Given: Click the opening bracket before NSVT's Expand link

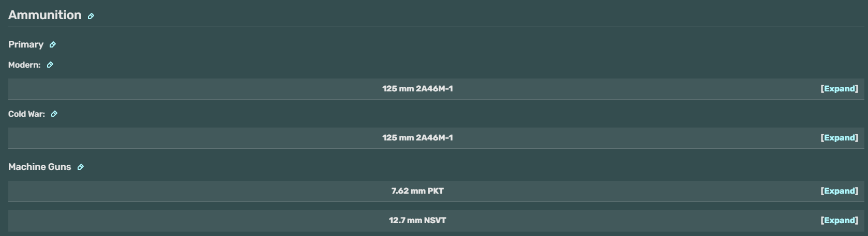Looking at the screenshot, I should (x=822, y=221).
